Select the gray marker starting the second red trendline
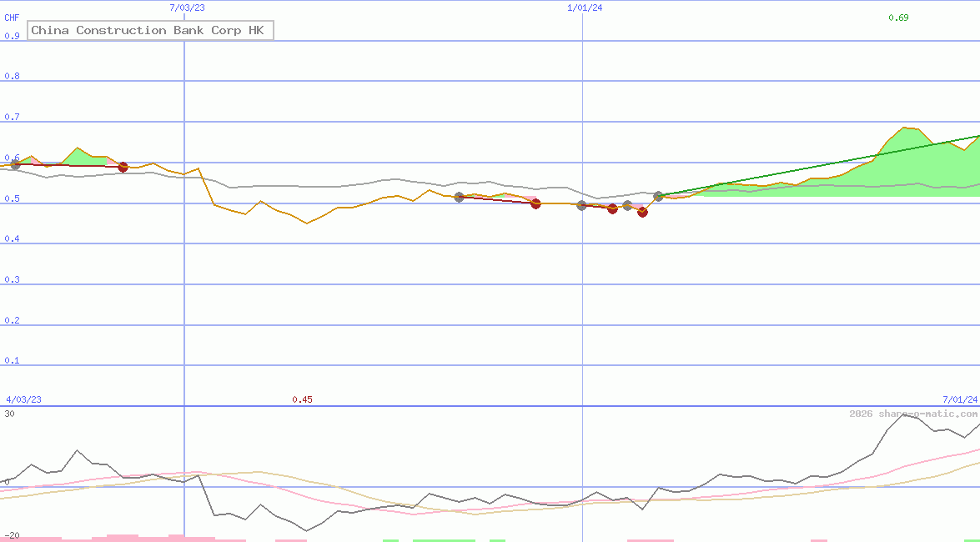This screenshot has width=980, height=542. 458,198
